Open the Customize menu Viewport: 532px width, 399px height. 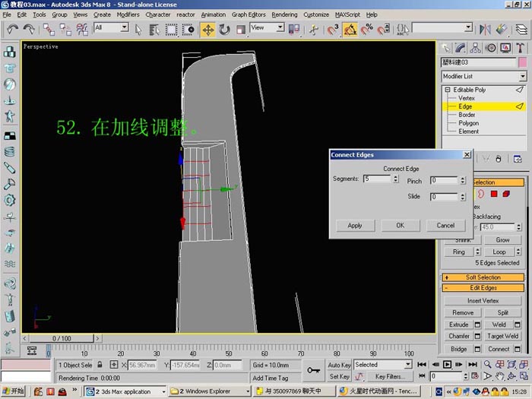tap(316, 14)
